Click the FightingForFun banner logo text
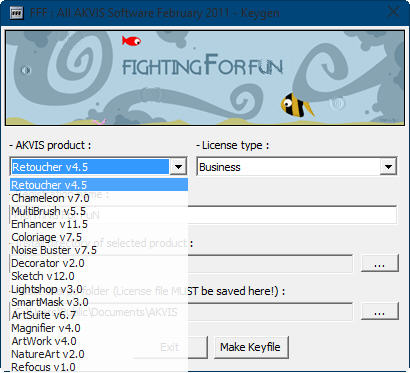 [x=202, y=65]
